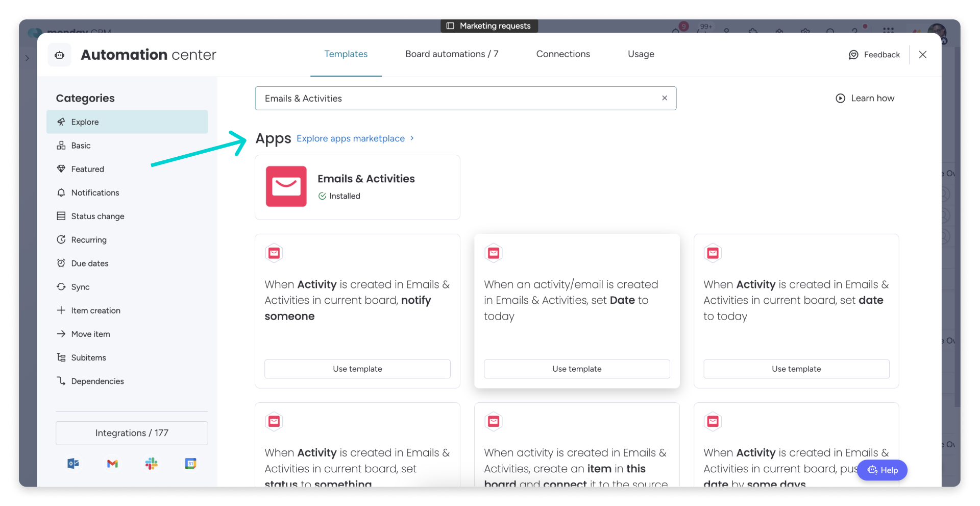This screenshot has height=506, width=980.
Task: Click envelope icon on notify someone card
Action: pyautogui.click(x=274, y=253)
